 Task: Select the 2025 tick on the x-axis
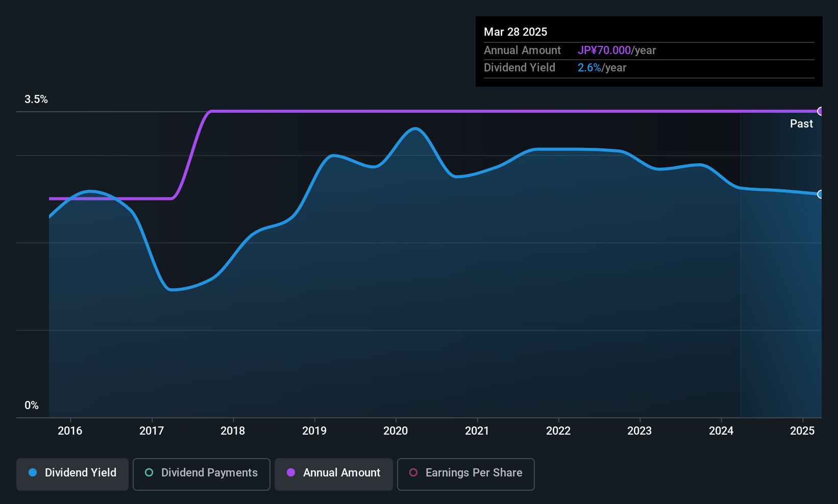[x=802, y=431]
